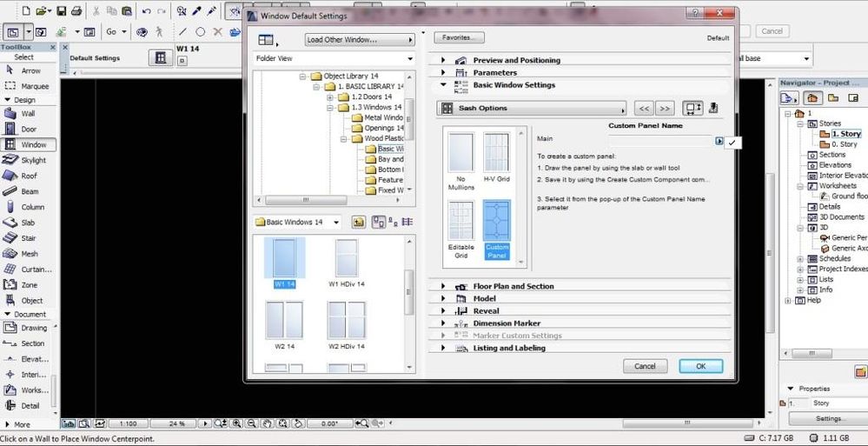The height and width of the screenshot is (446, 868).
Task: Click the Undo arrow in toolbar
Action: point(146,10)
